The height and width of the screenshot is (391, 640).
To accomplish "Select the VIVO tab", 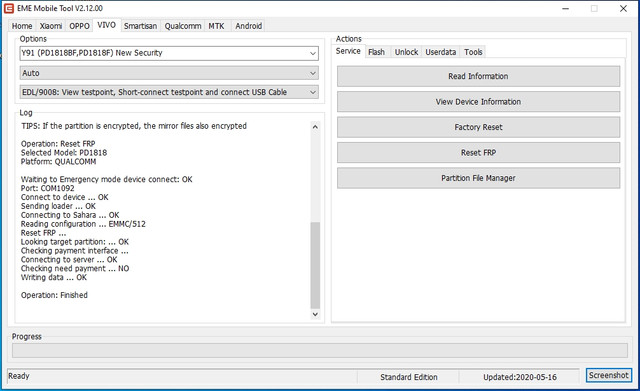I will [107, 25].
